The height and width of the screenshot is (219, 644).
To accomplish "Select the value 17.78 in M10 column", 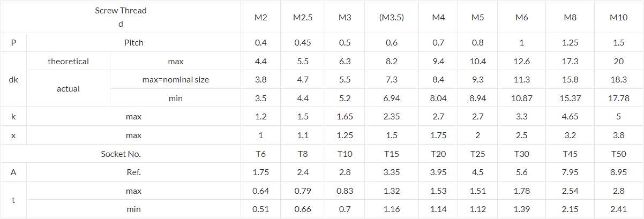I will [x=619, y=99].
